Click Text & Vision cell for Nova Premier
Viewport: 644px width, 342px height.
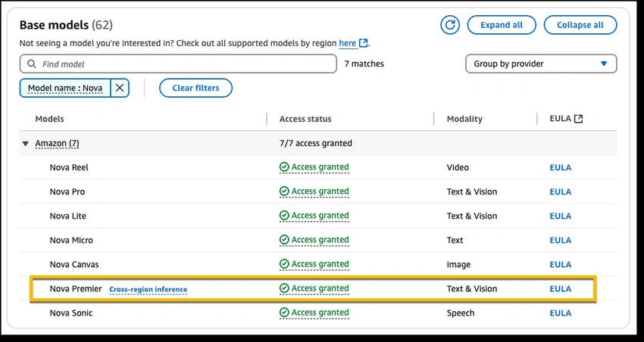(x=472, y=289)
